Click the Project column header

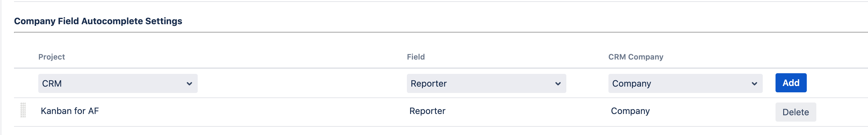point(52,57)
